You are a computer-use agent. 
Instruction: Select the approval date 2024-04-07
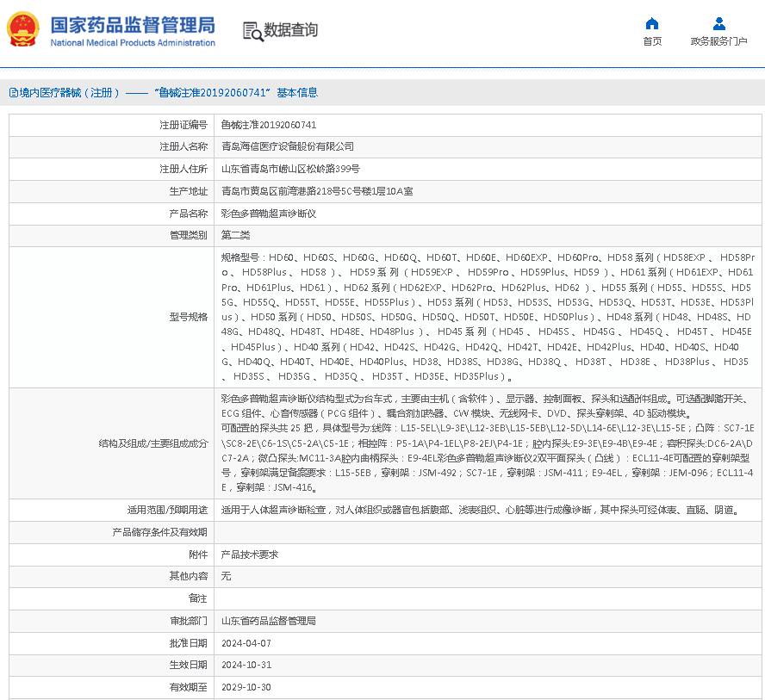(246, 643)
